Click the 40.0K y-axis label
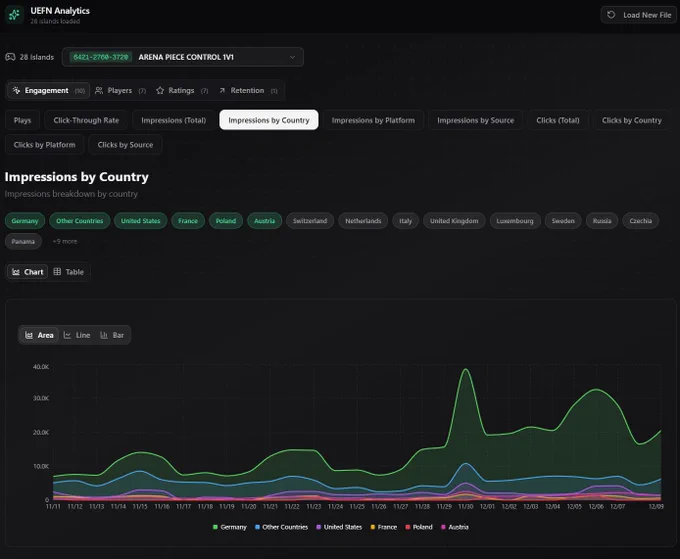This screenshot has height=559, width=680. click(x=41, y=367)
